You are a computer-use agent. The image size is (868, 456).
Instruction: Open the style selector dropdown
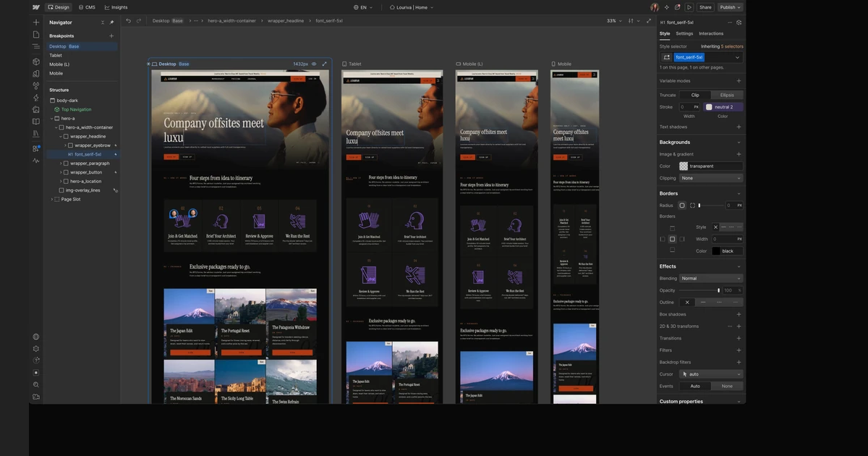(x=738, y=57)
